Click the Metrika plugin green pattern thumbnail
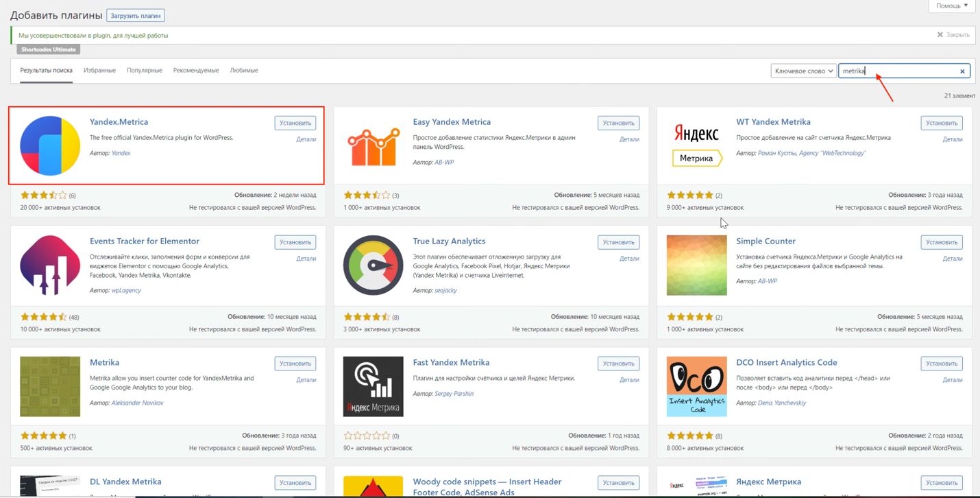Image resolution: width=980 pixels, height=498 pixels. 50,386
